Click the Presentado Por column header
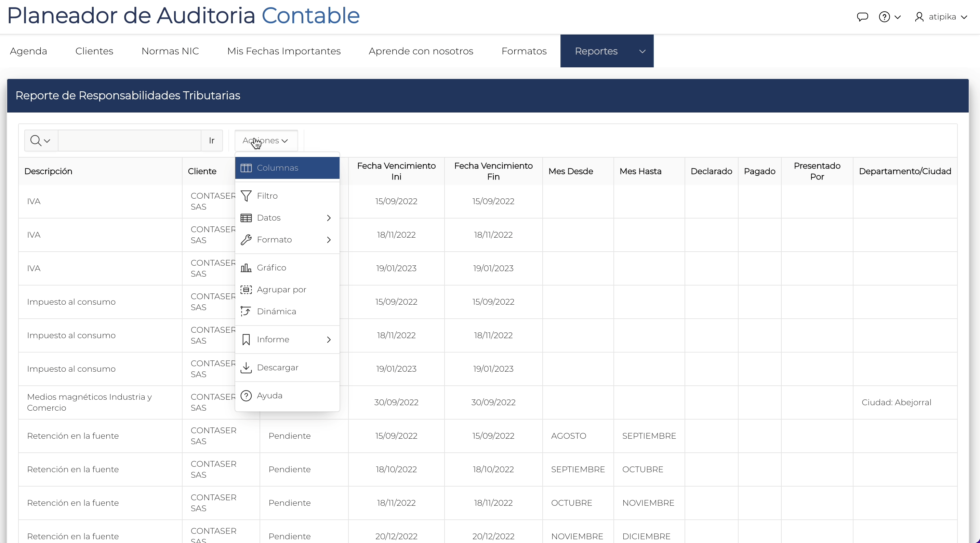This screenshot has height=543, width=980. pos(817,171)
